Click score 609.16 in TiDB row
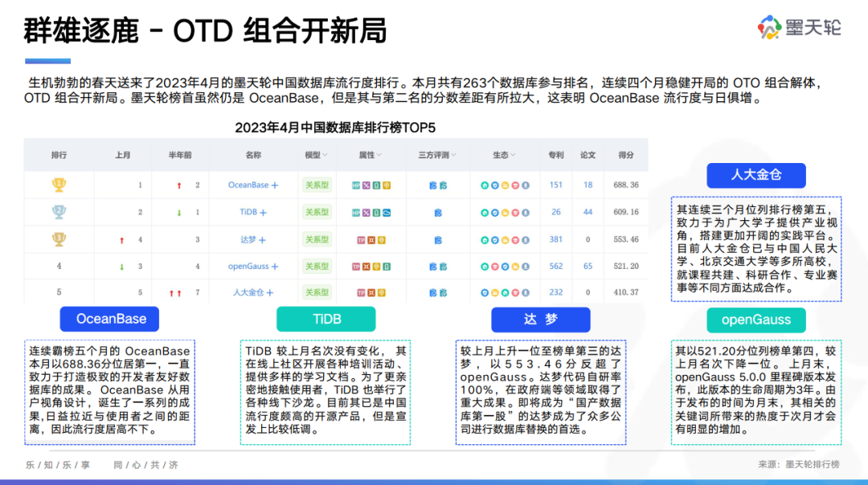868x485 pixels. click(x=626, y=212)
